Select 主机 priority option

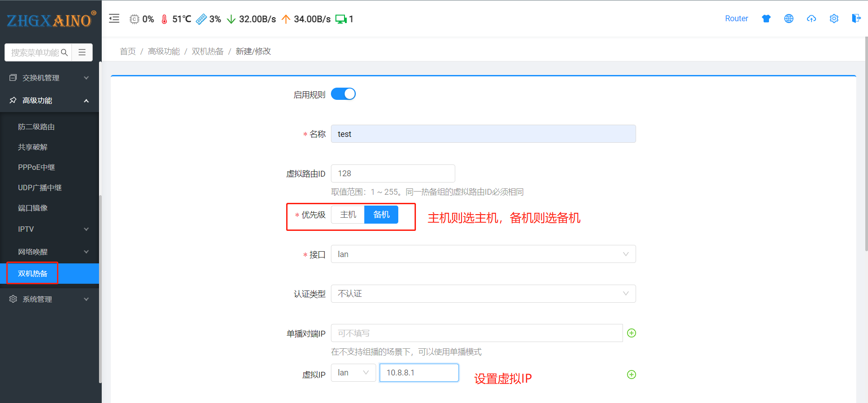(x=348, y=215)
